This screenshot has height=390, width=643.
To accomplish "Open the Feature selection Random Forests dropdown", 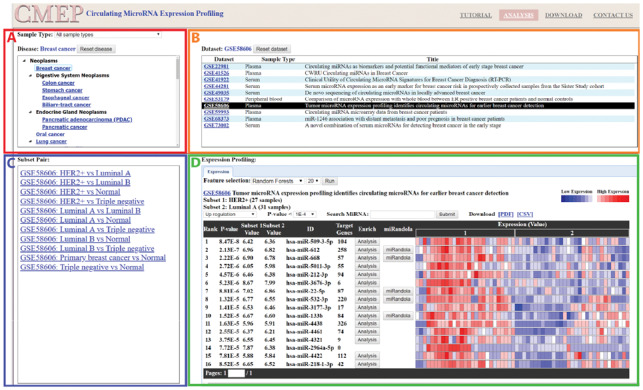I will click(x=277, y=181).
